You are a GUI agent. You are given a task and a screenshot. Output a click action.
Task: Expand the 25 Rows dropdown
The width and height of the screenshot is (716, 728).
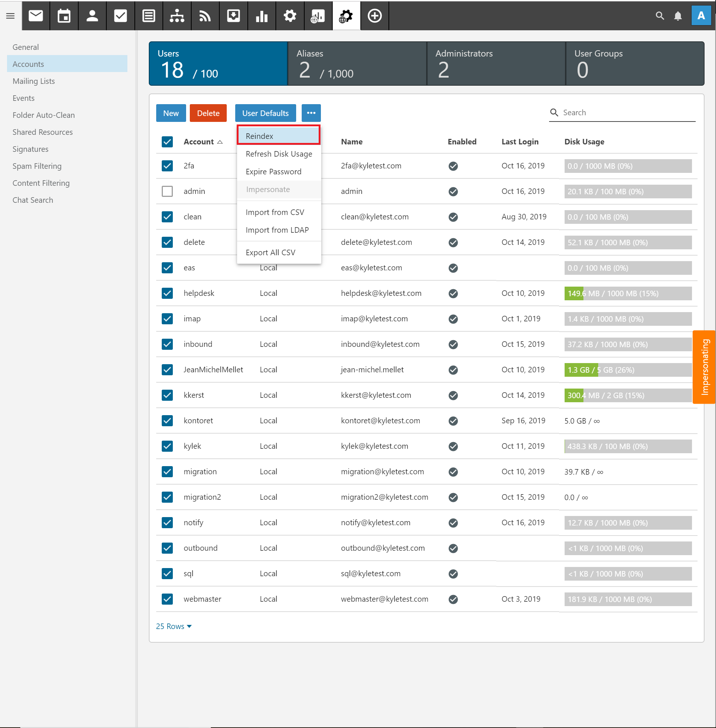pyautogui.click(x=174, y=626)
